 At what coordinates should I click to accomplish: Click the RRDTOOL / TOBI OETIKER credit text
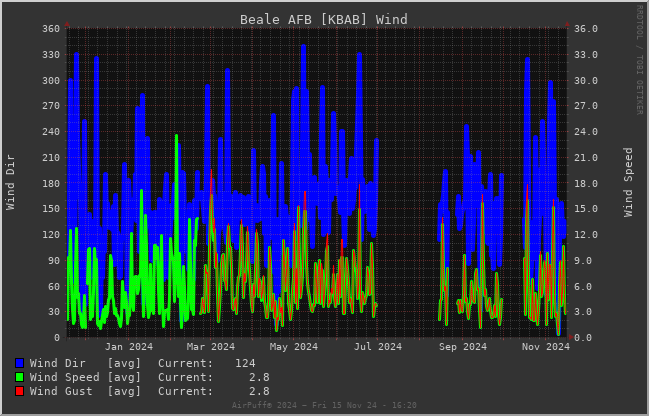click(x=640, y=60)
